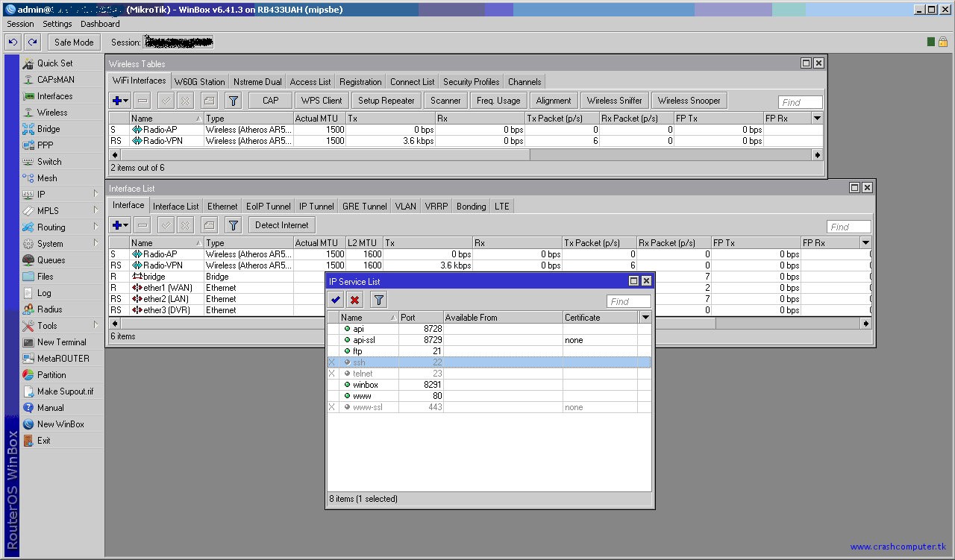Switch to the VLAN tab

click(406, 207)
